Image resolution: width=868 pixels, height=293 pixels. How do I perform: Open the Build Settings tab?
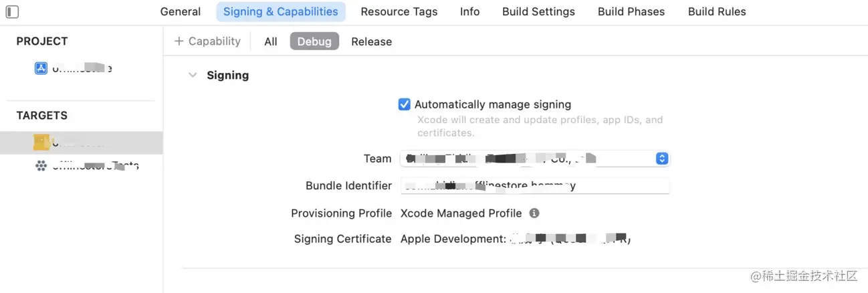click(538, 11)
